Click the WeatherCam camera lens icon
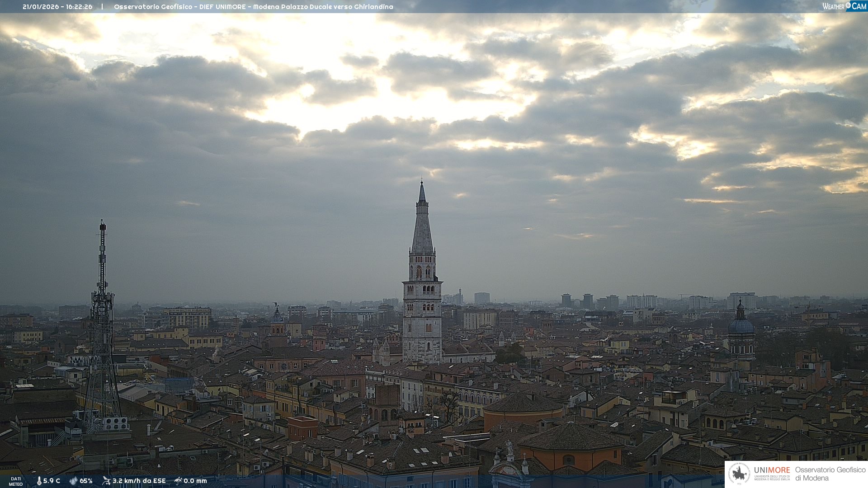Screen dimensions: 868x488 (x=848, y=5)
